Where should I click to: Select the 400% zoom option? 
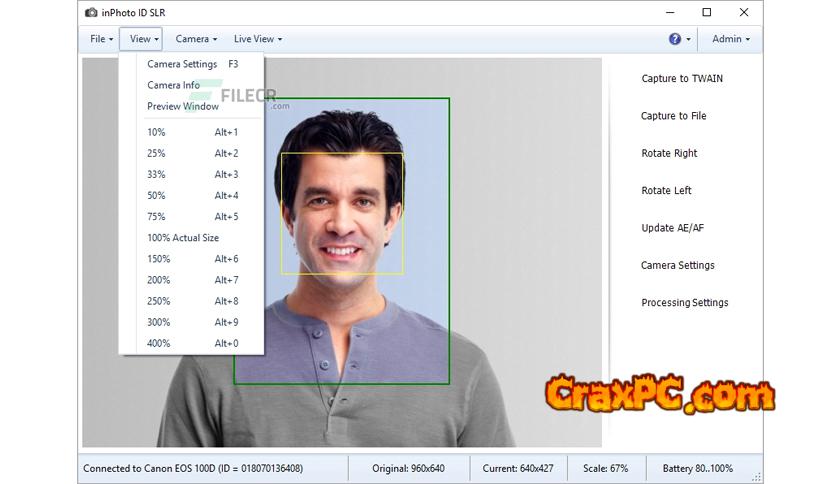point(159,343)
